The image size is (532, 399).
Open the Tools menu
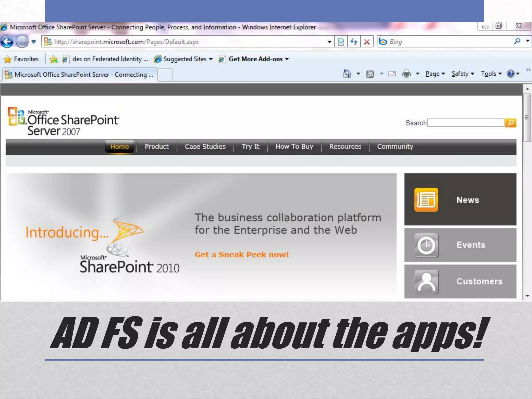click(491, 74)
